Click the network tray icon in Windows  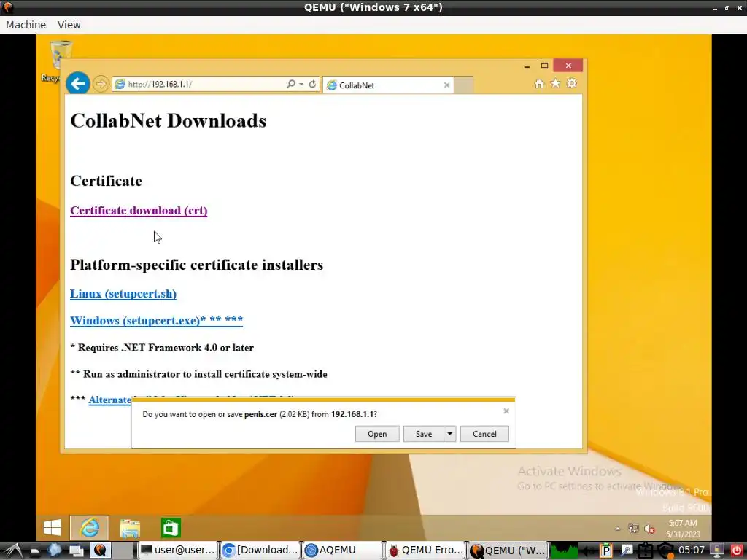pyautogui.click(x=633, y=528)
